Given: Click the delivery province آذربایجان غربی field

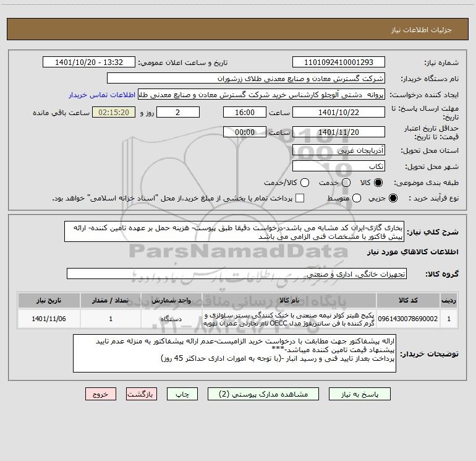Looking at the screenshot, I should coord(339,150).
